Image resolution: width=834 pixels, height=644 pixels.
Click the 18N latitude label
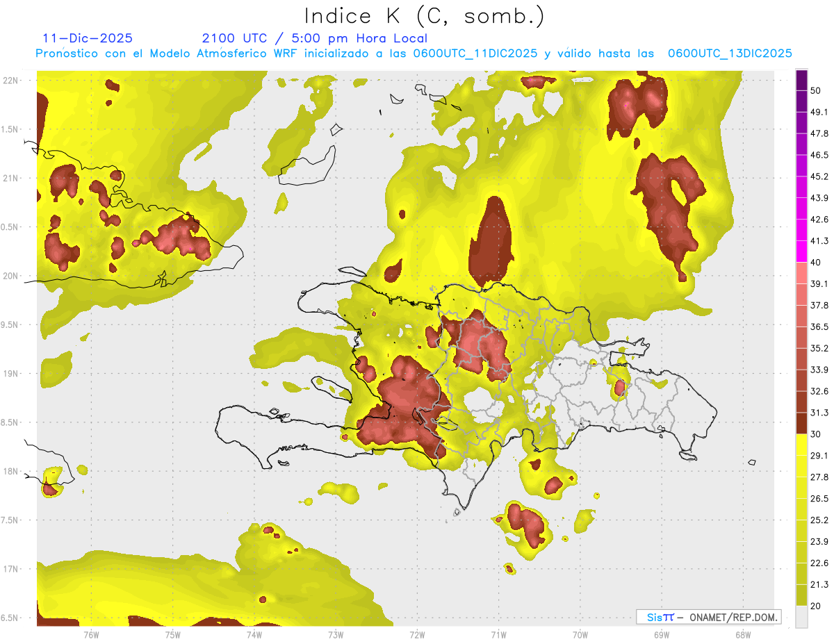(x=10, y=471)
